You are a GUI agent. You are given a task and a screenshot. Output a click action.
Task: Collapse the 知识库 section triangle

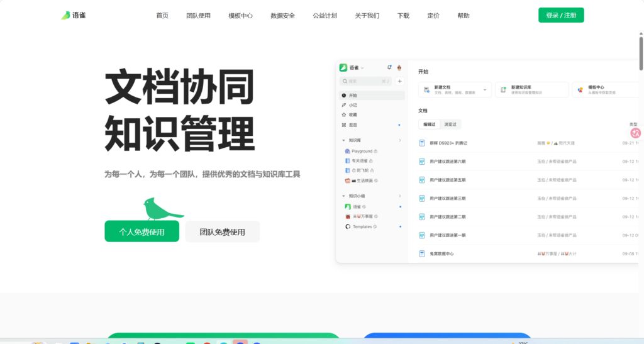point(344,140)
